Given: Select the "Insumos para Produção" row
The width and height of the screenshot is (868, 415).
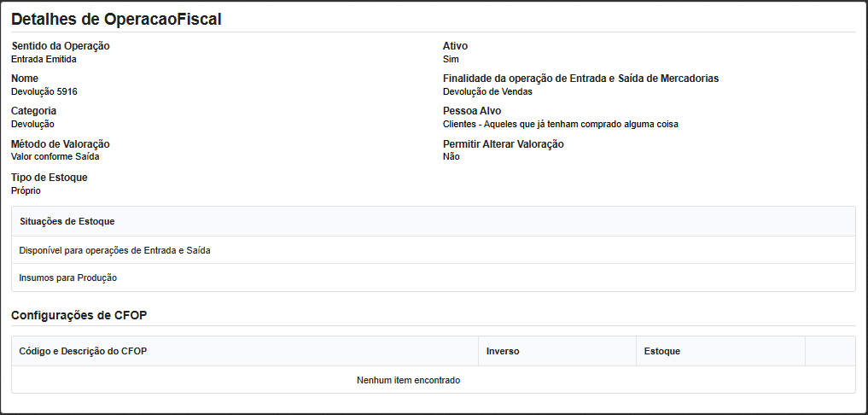Looking at the screenshot, I should (x=67, y=278).
